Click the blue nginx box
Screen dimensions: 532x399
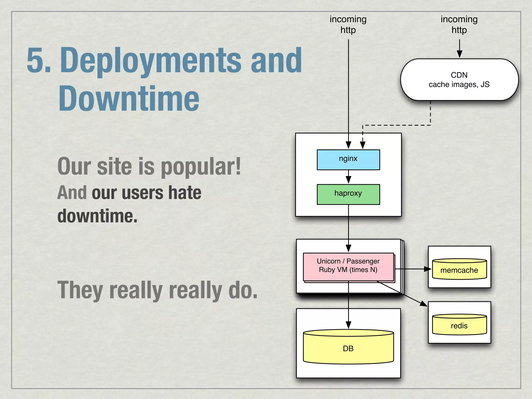[x=348, y=159]
